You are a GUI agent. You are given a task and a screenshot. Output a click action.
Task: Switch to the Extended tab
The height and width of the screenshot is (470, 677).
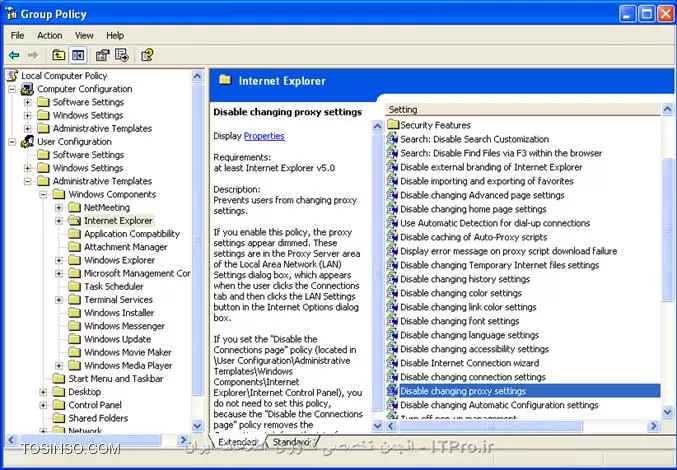tap(237, 442)
